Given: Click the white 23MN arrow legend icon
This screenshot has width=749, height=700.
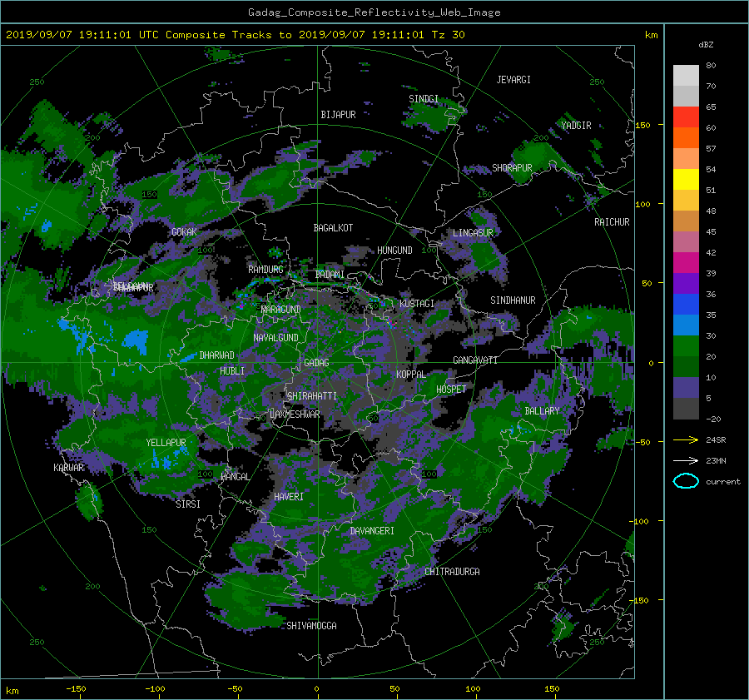Looking at the screenshot, I should pos(686,460).
